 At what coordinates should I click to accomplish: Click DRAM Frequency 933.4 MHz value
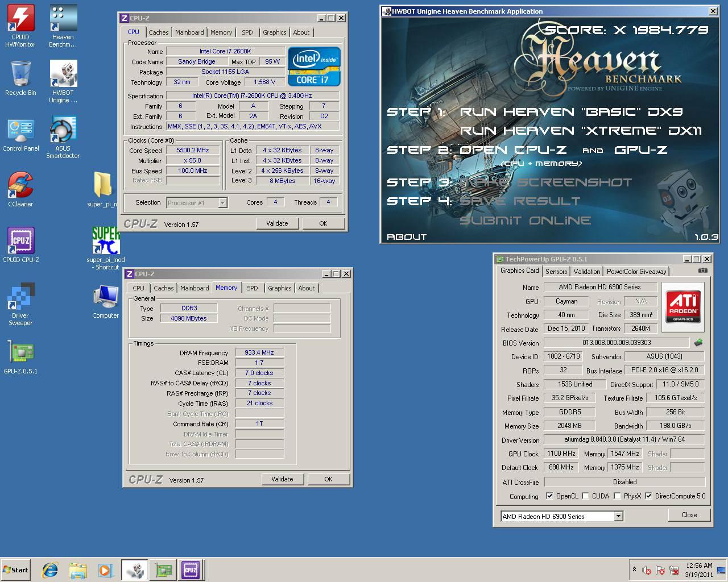(x=259, y=352)
